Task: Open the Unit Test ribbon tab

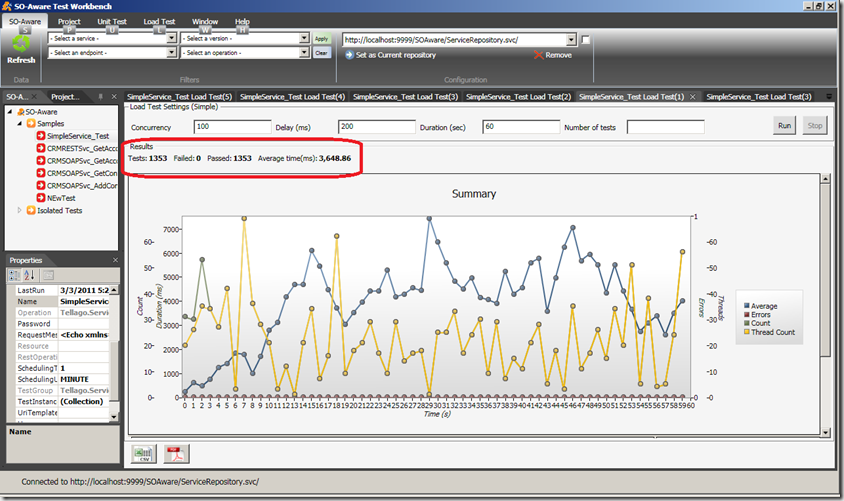Action: [112, 22]
